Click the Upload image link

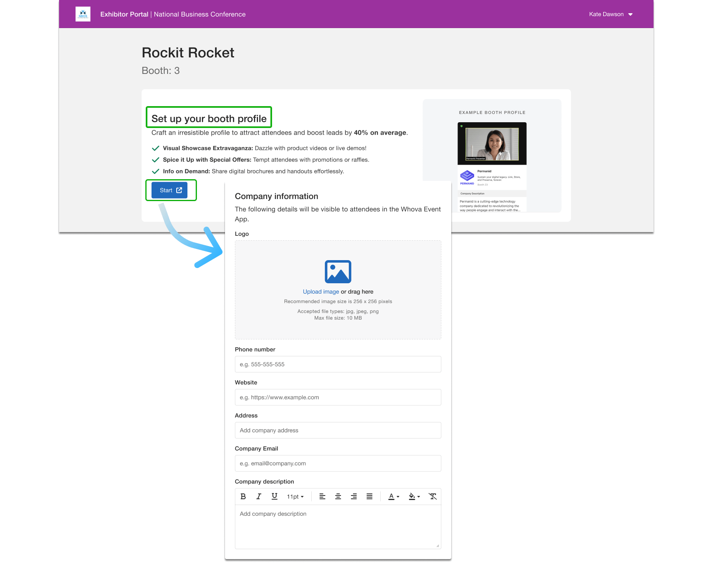[x=321, y=292]
